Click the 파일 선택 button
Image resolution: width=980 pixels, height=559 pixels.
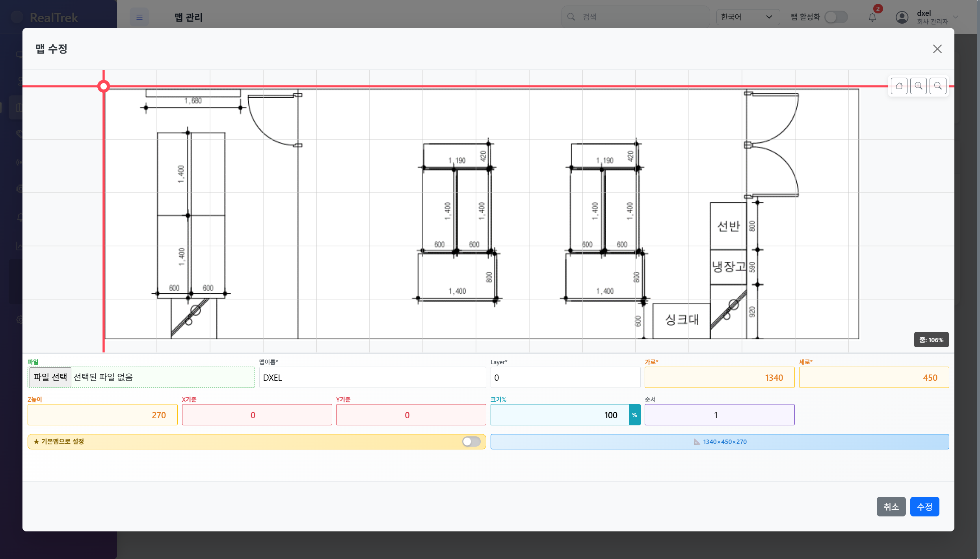point(50,377)
